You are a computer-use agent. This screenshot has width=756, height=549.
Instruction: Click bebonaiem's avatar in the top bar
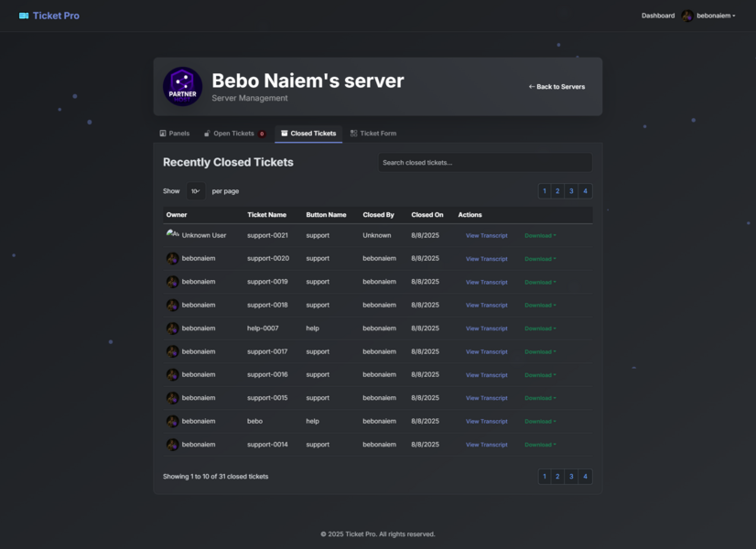[x=687, y=16]
